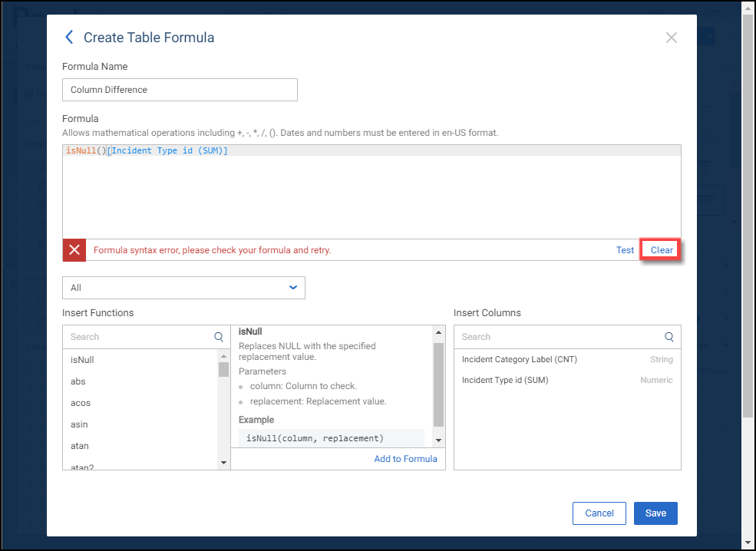
Task: Close the Create Table Formula dialog
Action: 671,38
